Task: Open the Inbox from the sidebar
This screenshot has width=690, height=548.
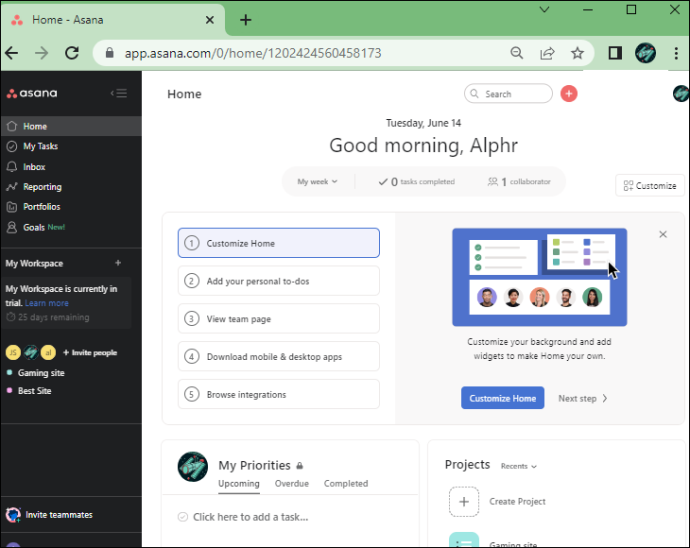Action: [71, 167]
